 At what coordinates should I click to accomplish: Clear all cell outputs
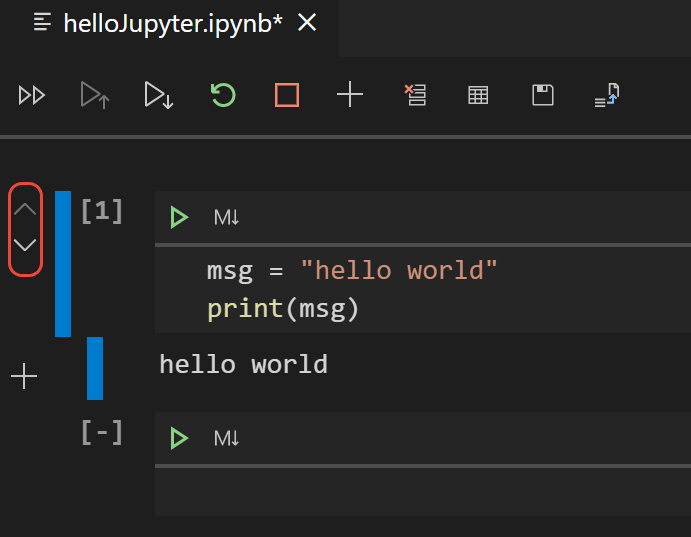[415, 95]
